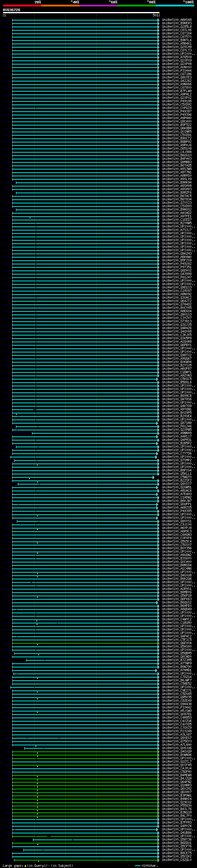
Task: Click the shortened alignment arrowhead for C5WQT0
Action: (x=154, y=478)
